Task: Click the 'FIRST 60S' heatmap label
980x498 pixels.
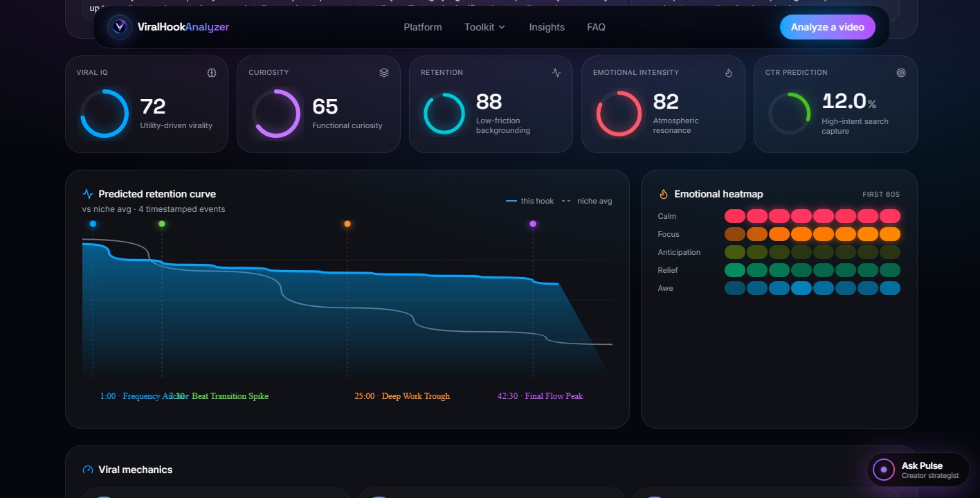Action: (881, 195)
